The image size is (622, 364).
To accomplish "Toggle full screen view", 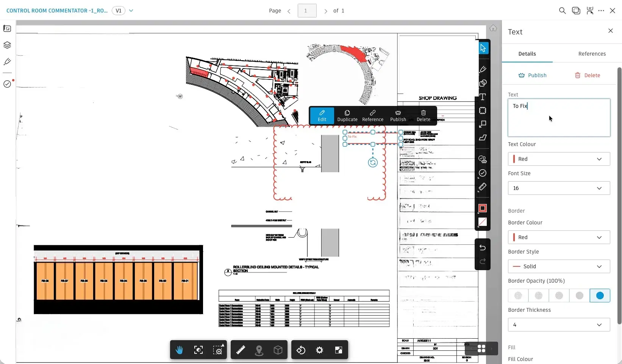I will pos(339,350).
